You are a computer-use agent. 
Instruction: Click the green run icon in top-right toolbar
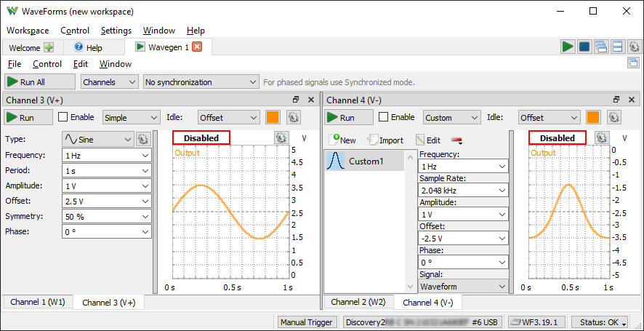[568, 47]
